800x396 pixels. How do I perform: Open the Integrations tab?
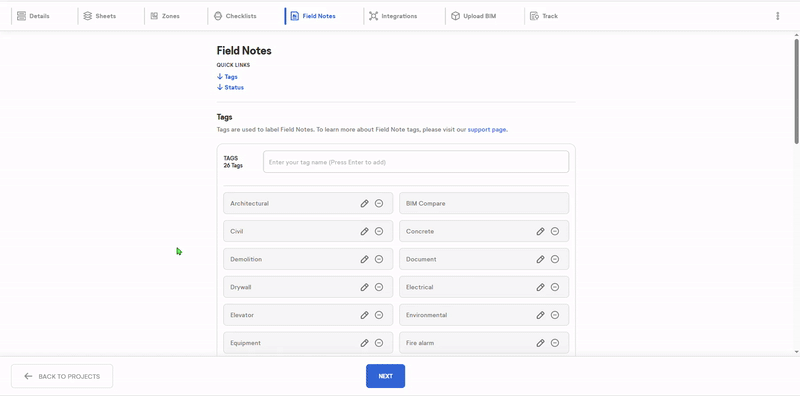coord(393,16)
